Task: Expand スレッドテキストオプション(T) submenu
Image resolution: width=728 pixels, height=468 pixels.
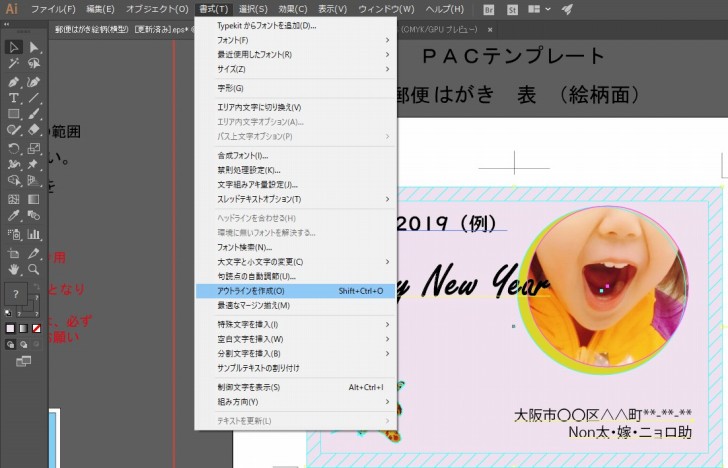Action: [296, 199]
